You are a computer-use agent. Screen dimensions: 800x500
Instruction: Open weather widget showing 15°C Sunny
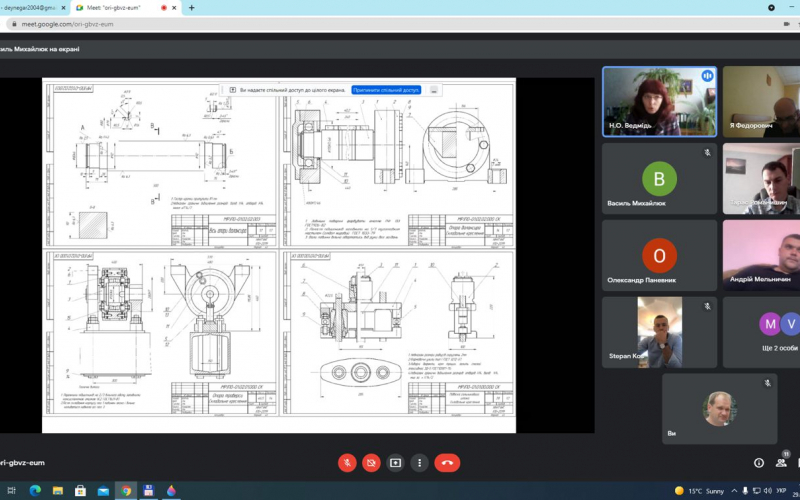tap(699, 491)
